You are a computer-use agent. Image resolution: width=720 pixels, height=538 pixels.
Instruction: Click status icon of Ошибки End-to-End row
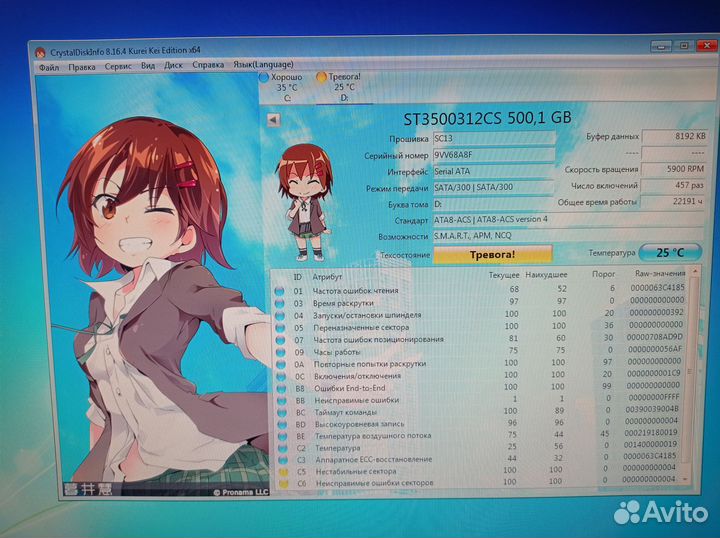coord(281,389)
